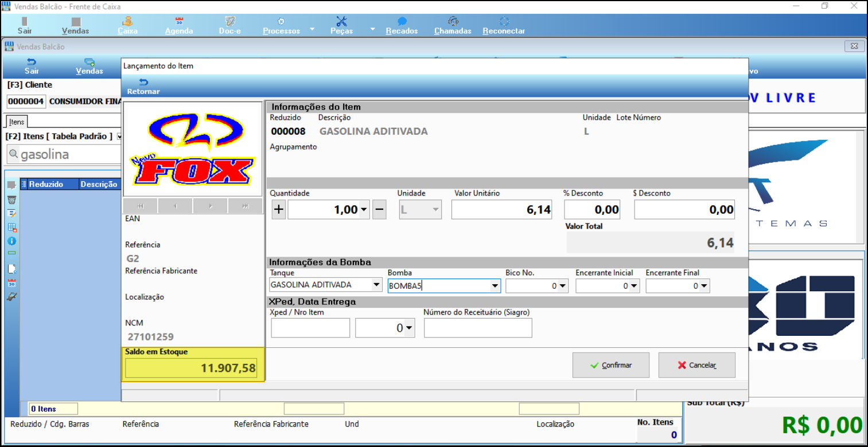Go to the last product image
Viewport: 868px width, 447px height.
point(246,206)
